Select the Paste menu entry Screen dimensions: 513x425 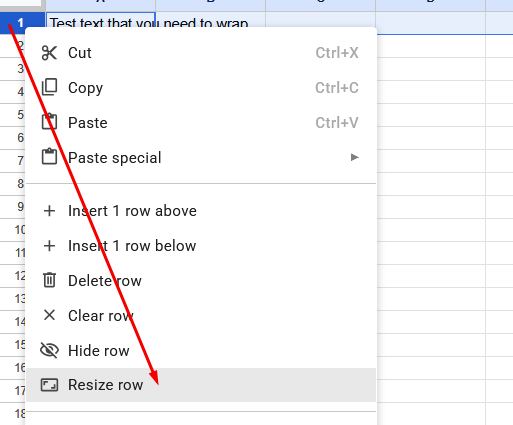pos(201,123)
